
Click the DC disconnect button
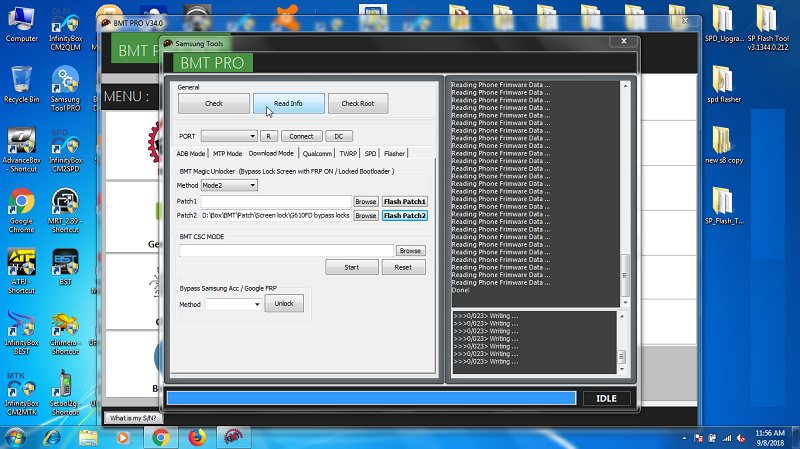point(339,136)
